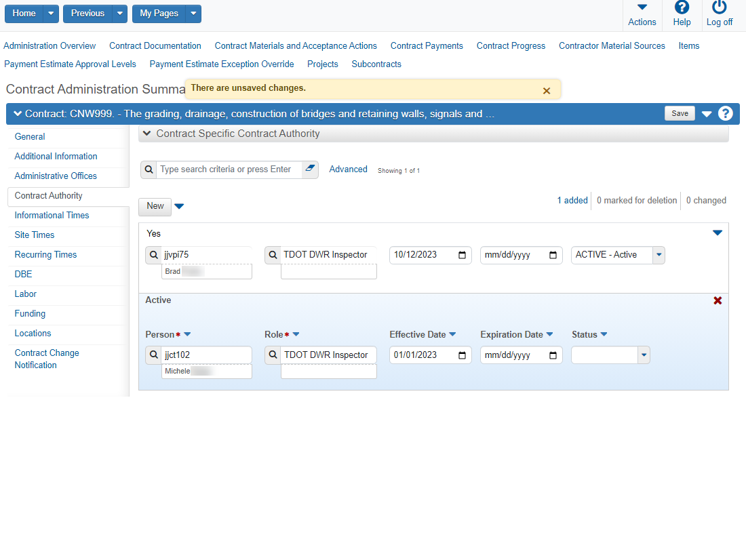Collapse the Contract CNW999 header chevron

pos(18,114)
